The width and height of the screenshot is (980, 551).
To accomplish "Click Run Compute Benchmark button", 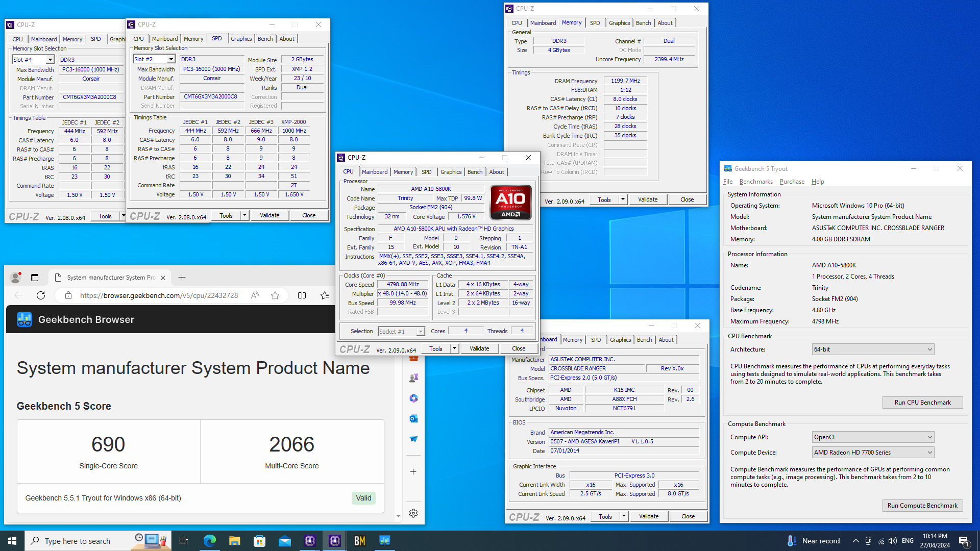I will coord(922,506).
